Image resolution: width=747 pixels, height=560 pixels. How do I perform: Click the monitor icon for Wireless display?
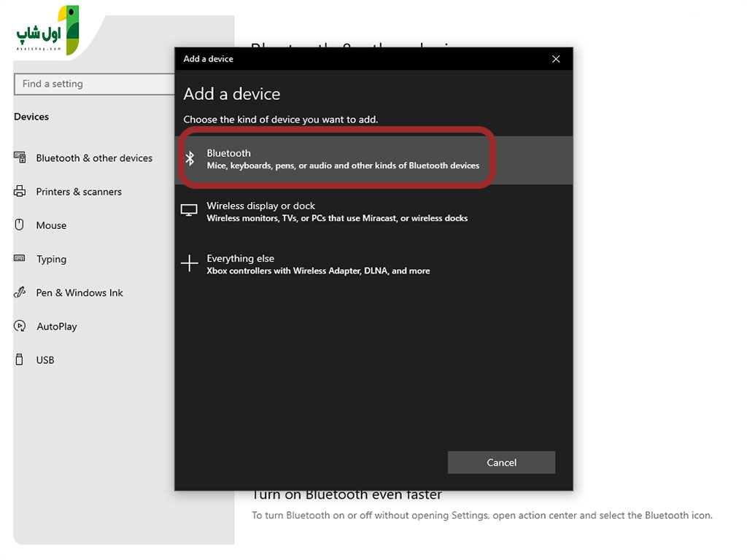(x=189, y=211)
